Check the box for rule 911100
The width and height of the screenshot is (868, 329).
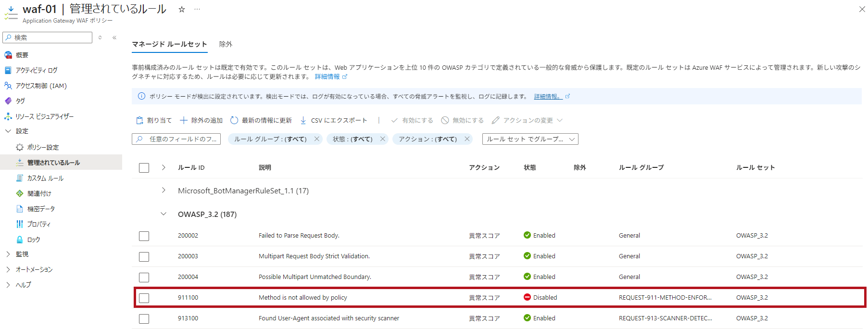point(144,298)
